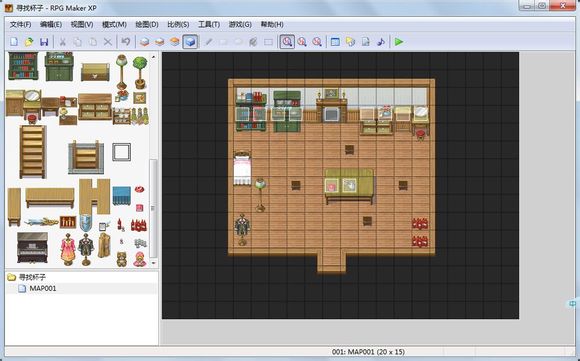Switch to Layer 1 editing mode
The width and height of the screenshot is (580, 361).
tap(144, 42)
